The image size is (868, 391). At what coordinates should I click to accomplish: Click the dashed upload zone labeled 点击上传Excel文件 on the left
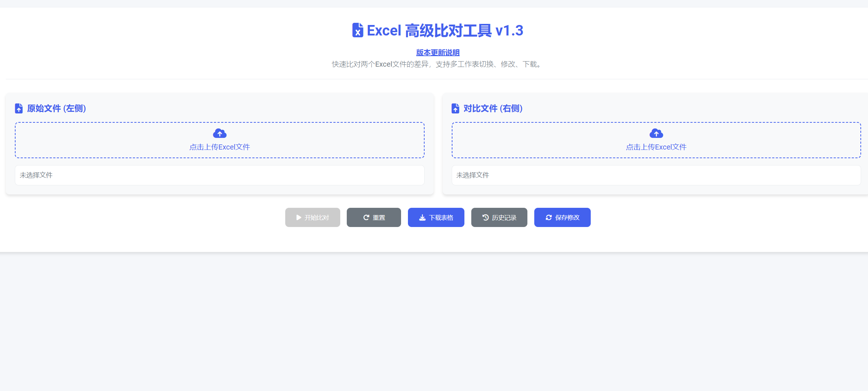click(220, 140)
